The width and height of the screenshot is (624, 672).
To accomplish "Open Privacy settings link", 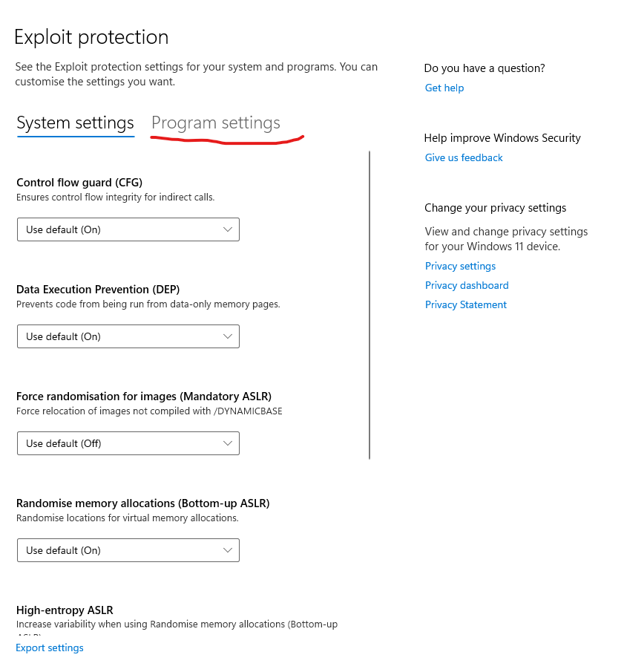I will 460,266.
